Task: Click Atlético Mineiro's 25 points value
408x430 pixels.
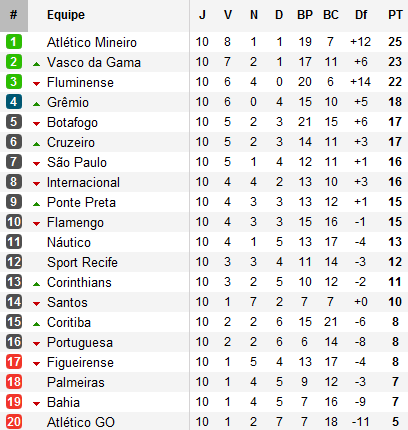Action: (x=395, y=42)
